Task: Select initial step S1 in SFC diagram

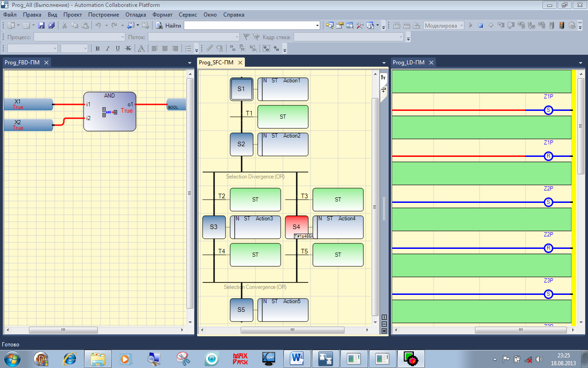Action: pyautogui.click(x=242, y=89)
